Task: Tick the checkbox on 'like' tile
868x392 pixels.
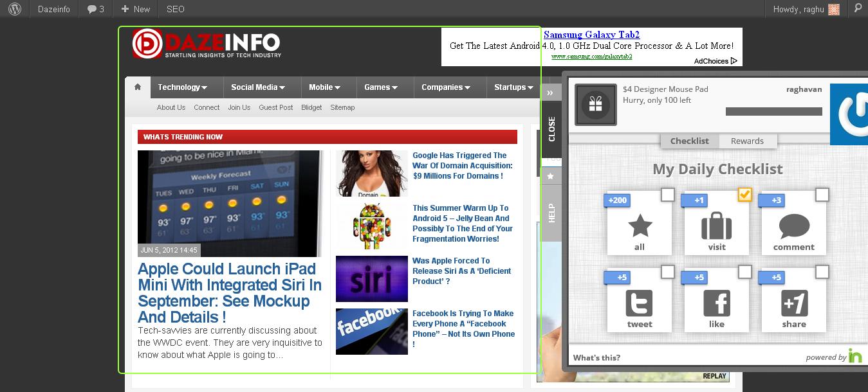Action: click(744, 272)
